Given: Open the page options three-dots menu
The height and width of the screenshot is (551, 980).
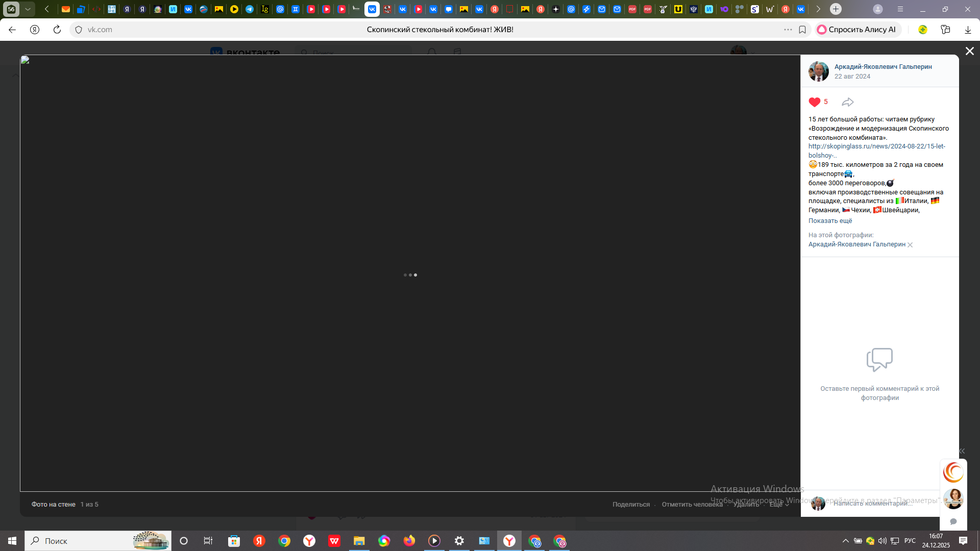Looking at the screenshot, I should pyautogui.click(x=788, y=30).
